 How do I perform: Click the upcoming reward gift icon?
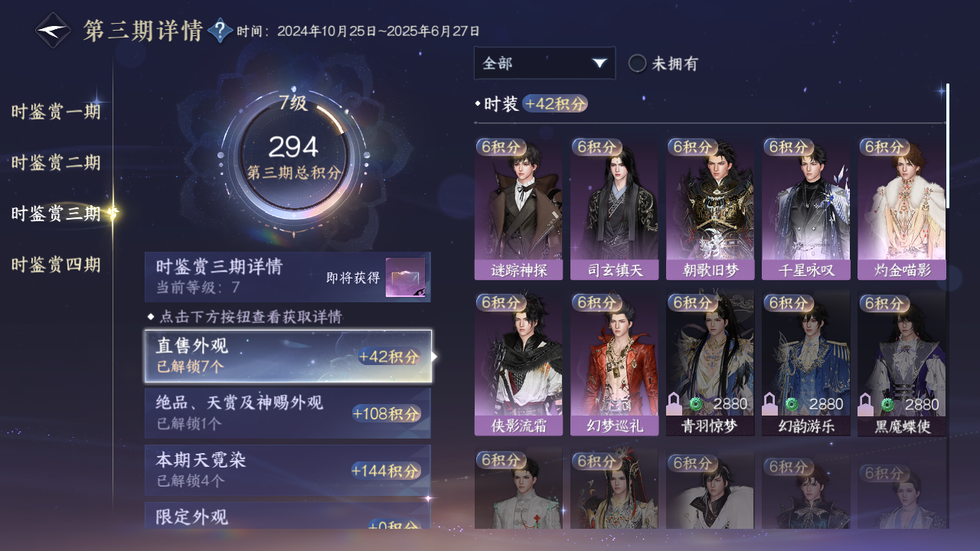point(405,277)
